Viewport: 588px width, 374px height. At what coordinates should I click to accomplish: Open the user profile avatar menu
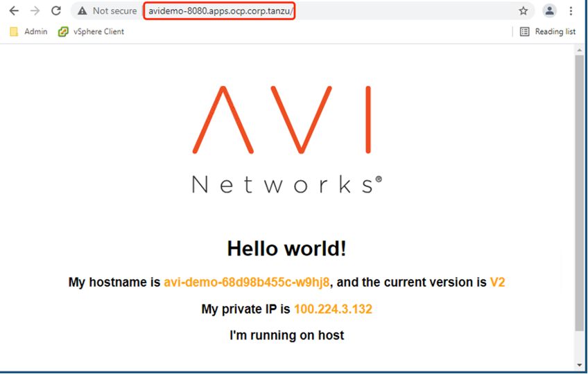(x=549, y=11)
